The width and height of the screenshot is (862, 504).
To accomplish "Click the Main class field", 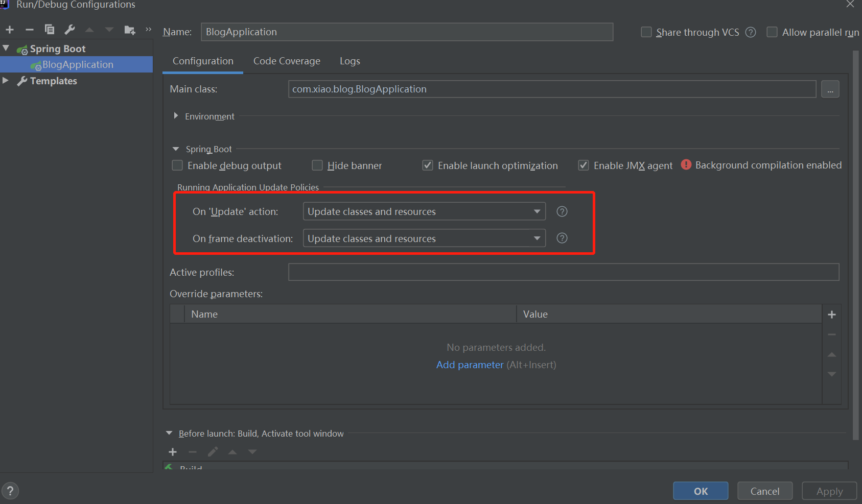I will coord(552,89).
